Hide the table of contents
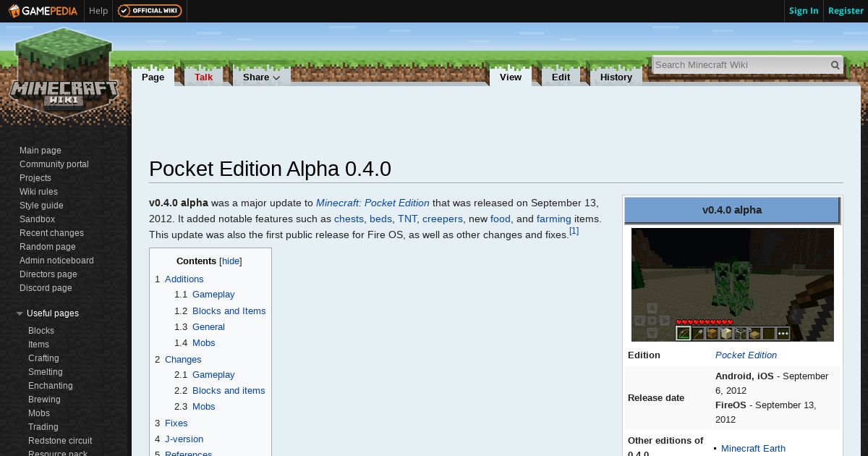The height and width of the screenshot is (456, 868). 231,261
